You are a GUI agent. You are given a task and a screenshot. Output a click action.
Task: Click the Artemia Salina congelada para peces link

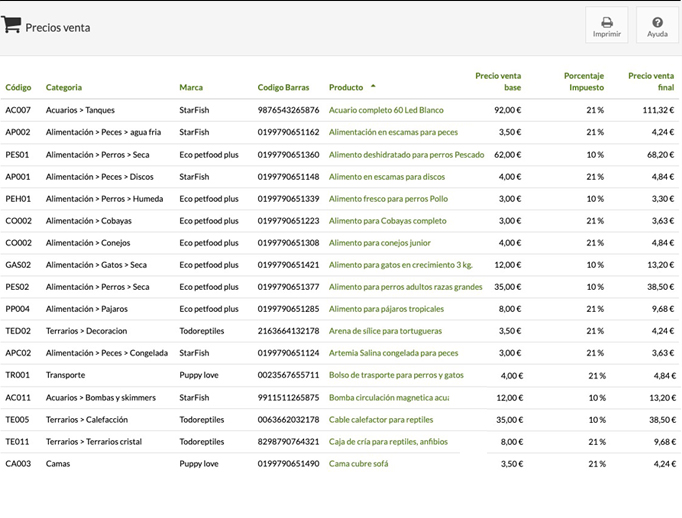(393, 353)
